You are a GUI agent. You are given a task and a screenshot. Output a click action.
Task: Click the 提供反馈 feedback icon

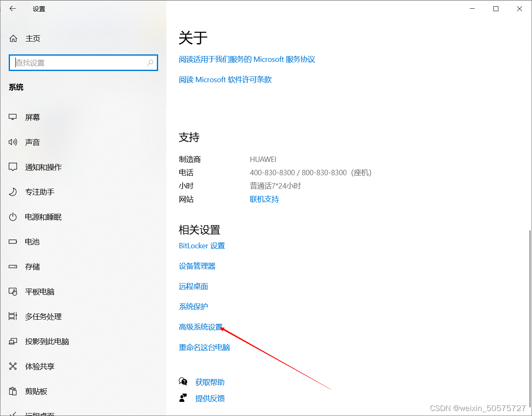[x=183, y=398]
